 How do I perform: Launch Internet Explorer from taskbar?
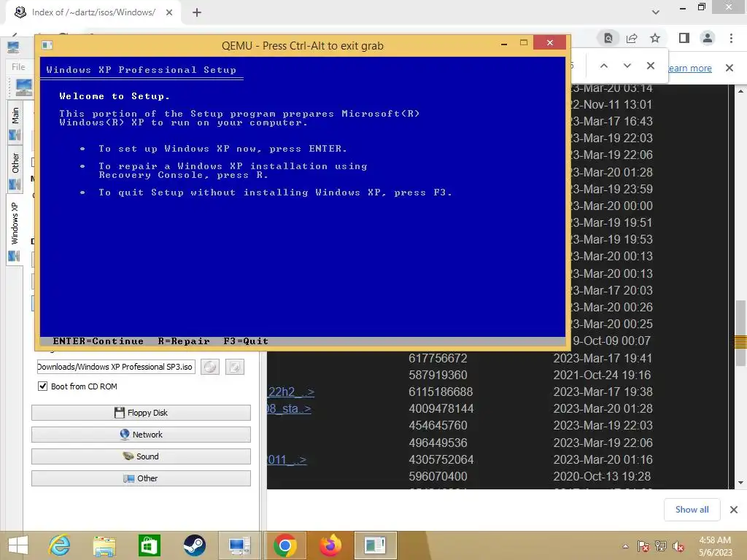coord(59,545)
